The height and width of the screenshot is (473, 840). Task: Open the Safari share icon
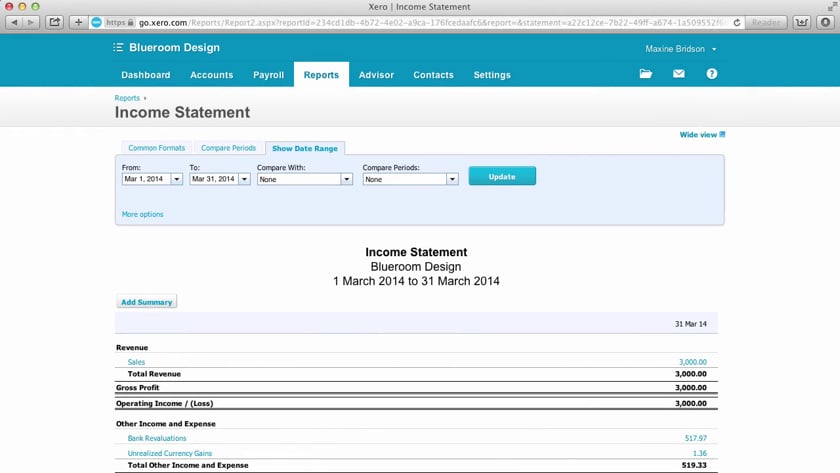(55, 22)
